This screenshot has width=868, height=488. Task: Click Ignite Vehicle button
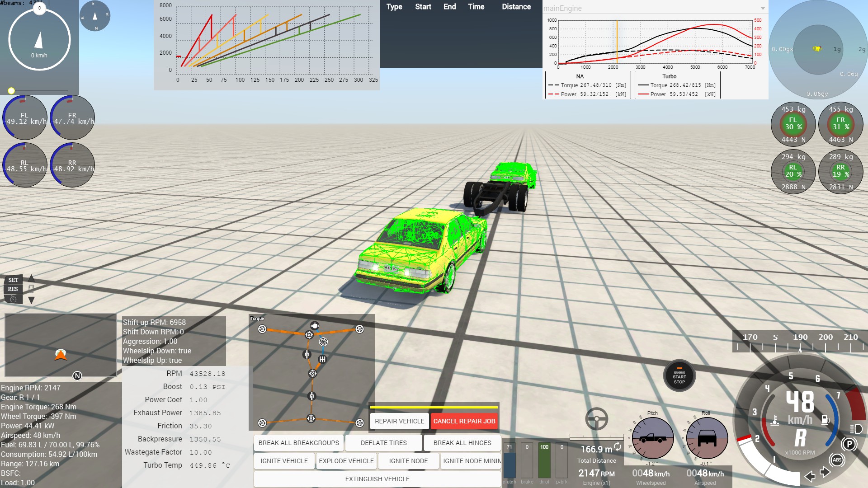point(284,461)
